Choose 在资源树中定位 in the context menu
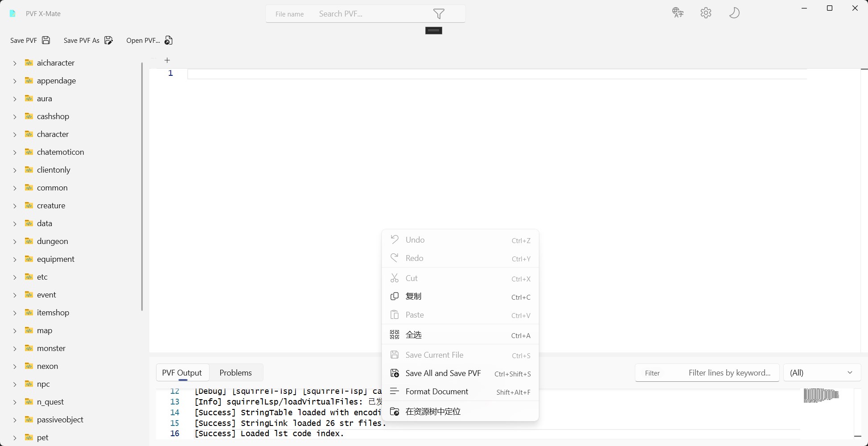 click(460, 412)
